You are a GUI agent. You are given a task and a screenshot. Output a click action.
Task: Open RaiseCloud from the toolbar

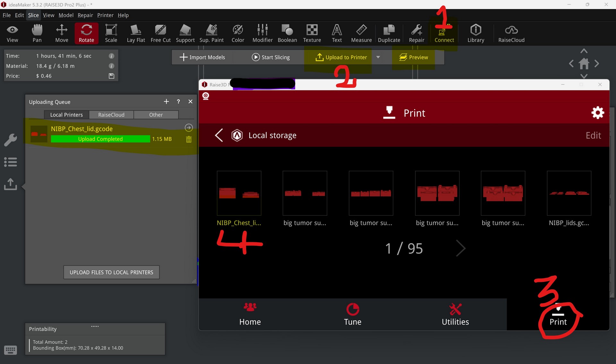point(511,33)
